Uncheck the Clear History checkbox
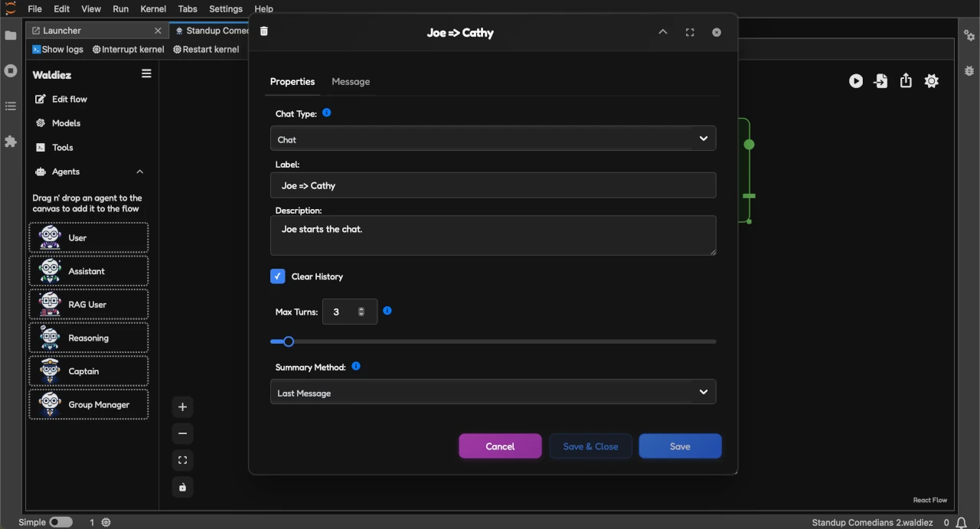This screenshot has height=529, width=980. click(x=278, y=276)
